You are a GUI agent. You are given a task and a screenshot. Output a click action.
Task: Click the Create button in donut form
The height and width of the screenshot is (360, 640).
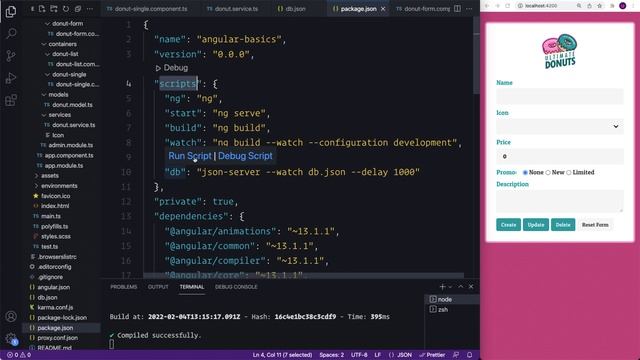[509, 225]
